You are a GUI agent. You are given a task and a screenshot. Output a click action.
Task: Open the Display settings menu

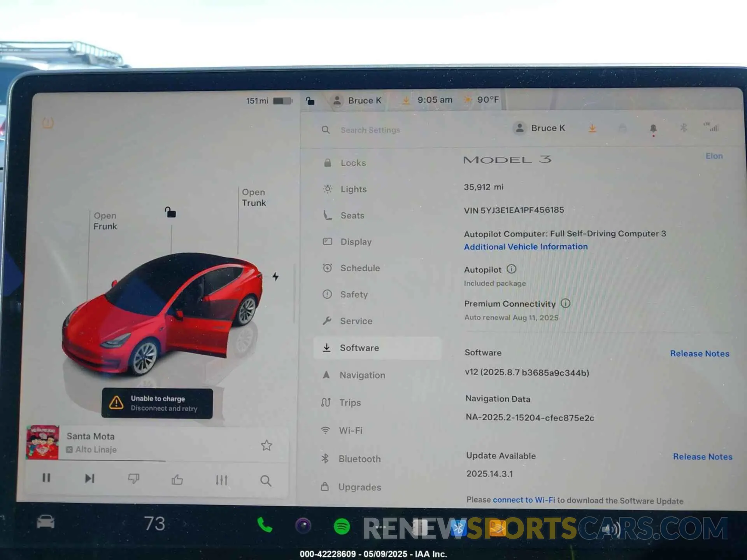coord(356,242)
